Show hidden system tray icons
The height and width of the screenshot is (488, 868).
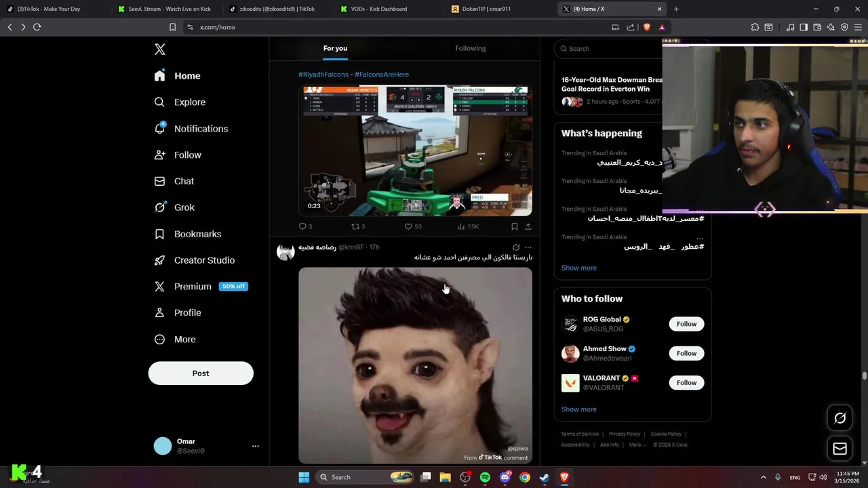click(763, 477)
